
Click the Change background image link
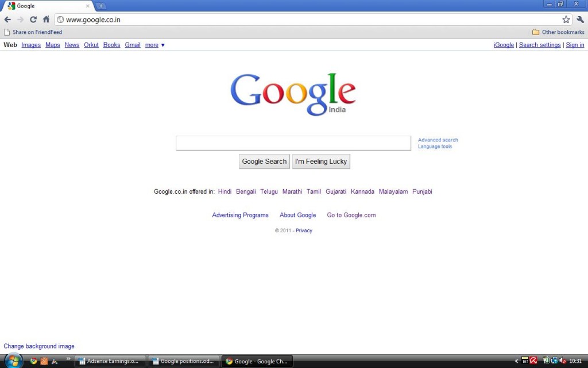tap(38, 346)
